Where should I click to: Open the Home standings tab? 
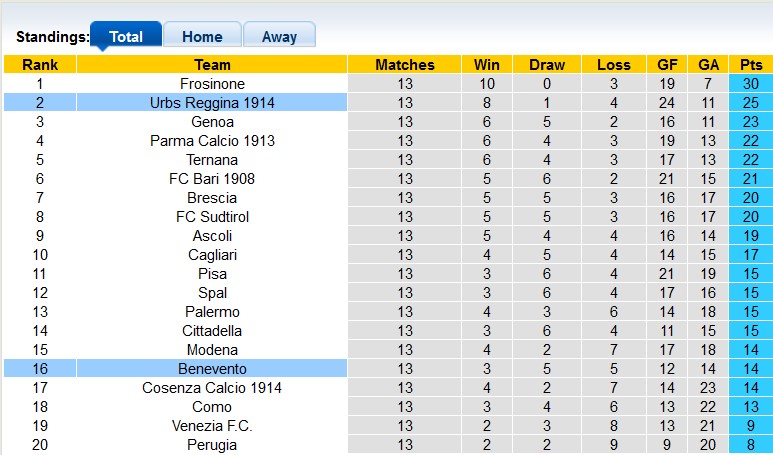[x=202, y=36]
